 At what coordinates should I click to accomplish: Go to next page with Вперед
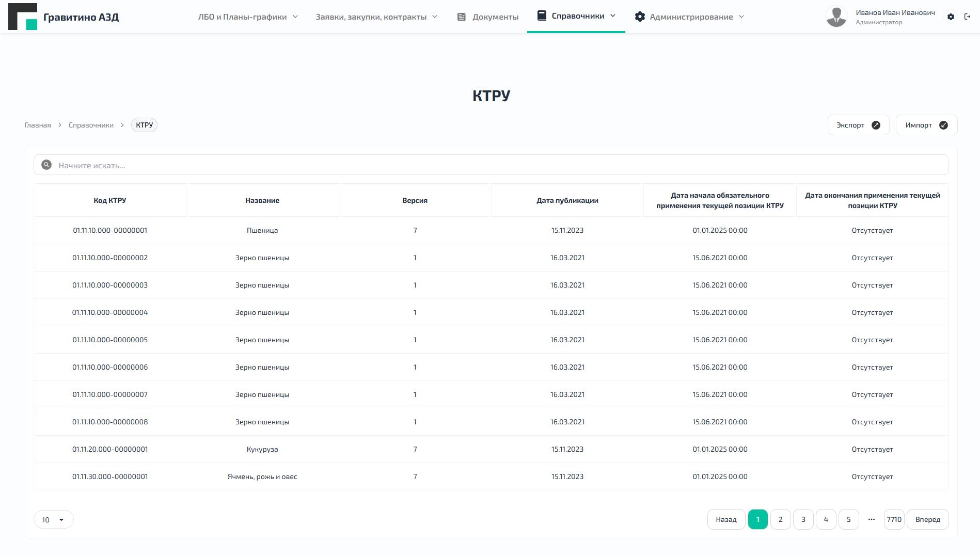pos(927,519)
